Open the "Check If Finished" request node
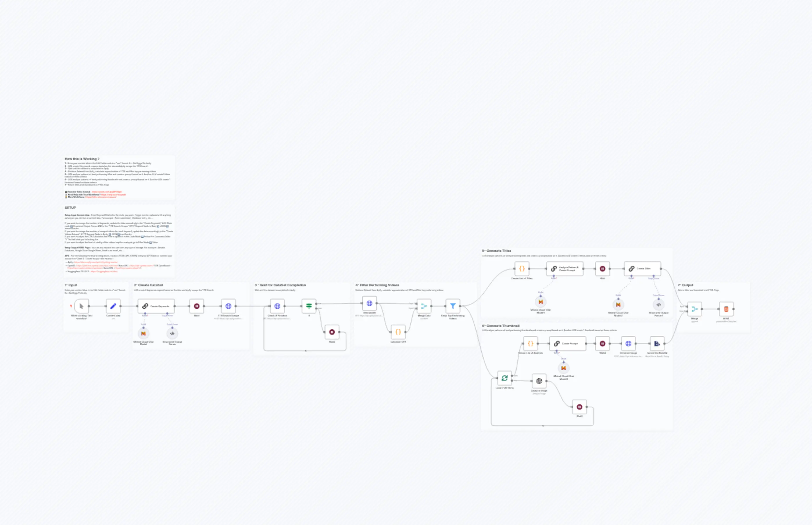Screen dimensions: 812x525 coord(277,306)
